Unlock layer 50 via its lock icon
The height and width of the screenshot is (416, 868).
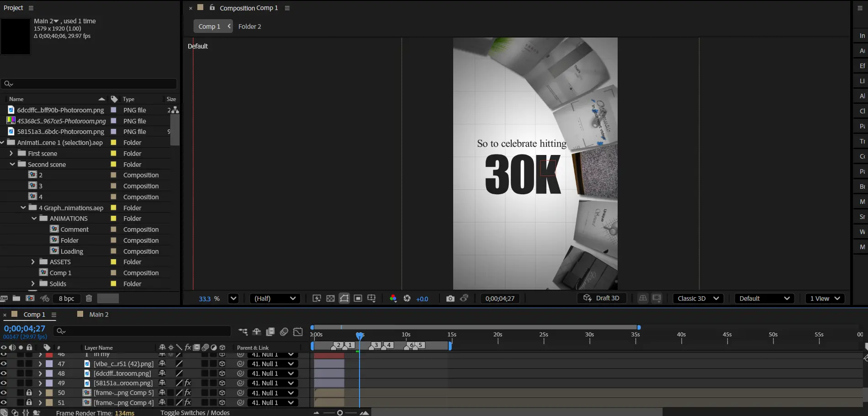pos(29,393)
